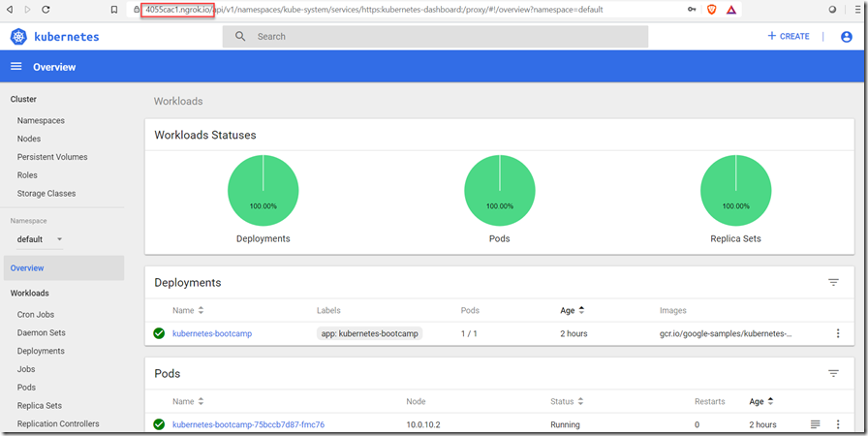Image resolution: width=868 pixels, height=436 pixels.
Task: Sort Deployments by Name column
Action: (x=188, y=311)
